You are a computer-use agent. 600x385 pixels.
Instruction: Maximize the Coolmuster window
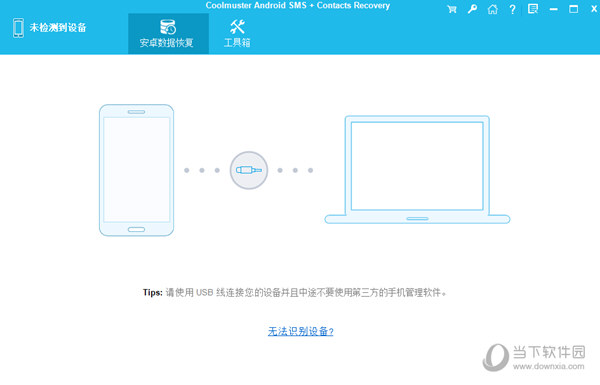pos(573,9)
